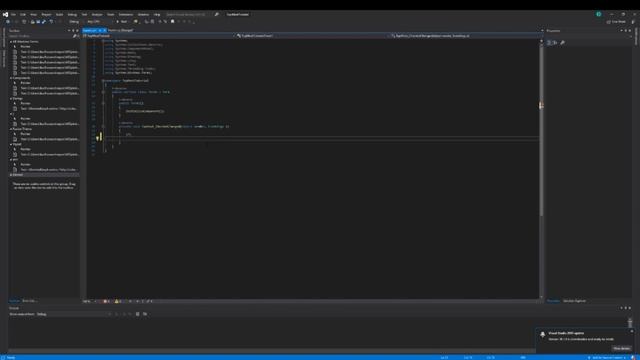Click the Visual Studio search box
The image size is (640, 360).
[x=189, y=14]
